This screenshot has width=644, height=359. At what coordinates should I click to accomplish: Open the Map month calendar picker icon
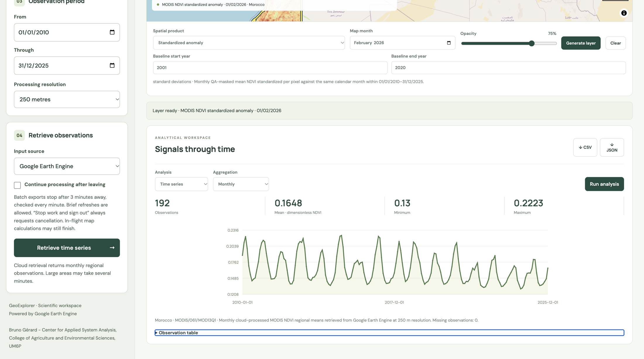(449, 43)
